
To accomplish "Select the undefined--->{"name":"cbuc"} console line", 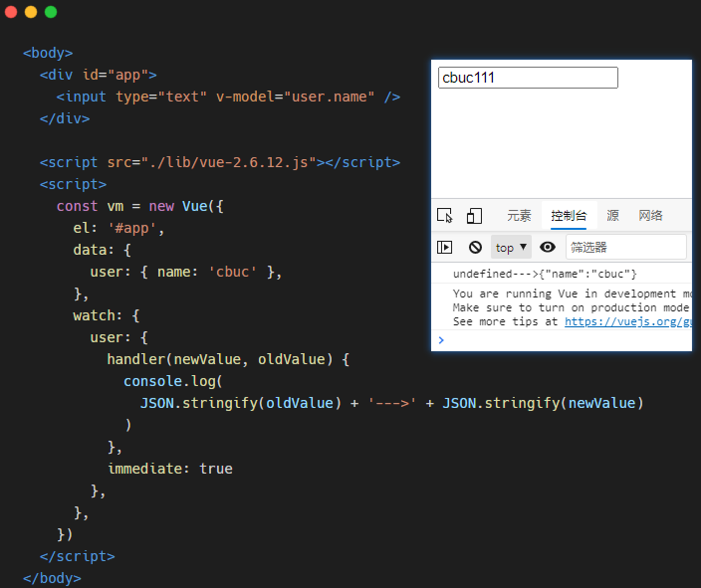I will 545,274.
